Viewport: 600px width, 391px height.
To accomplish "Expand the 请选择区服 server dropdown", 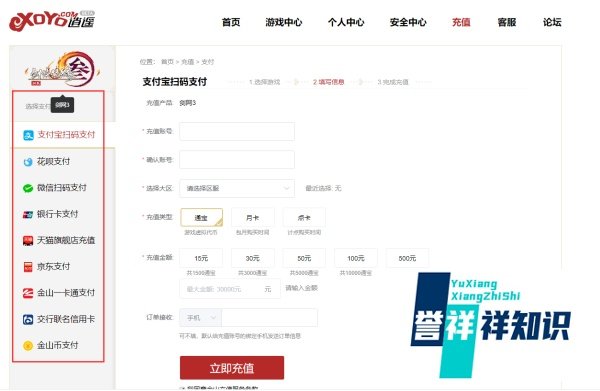I will [237, 188].
